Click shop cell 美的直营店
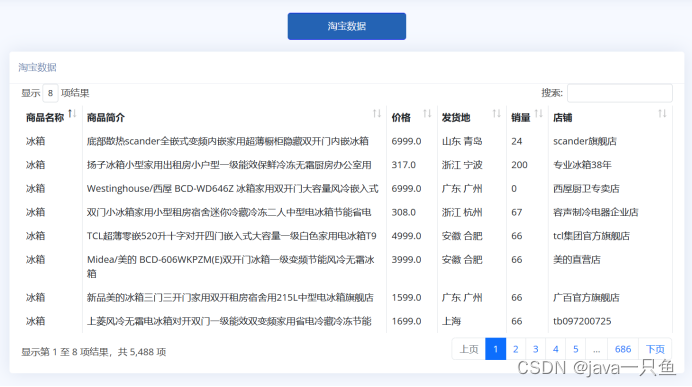This screenshot has width=692, height=387. pos(577,260)
